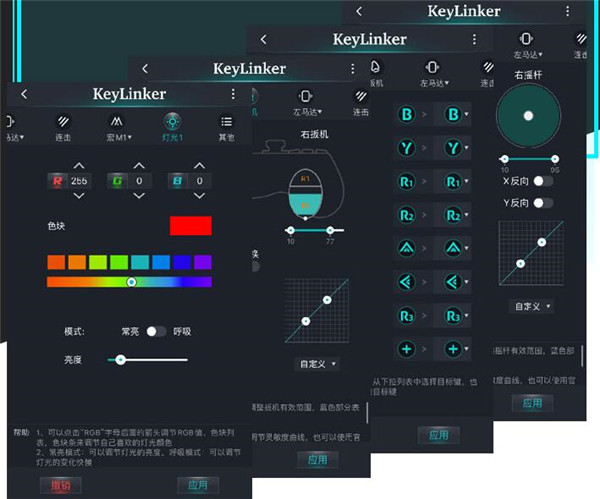Select the red 色块 color swatch
Viewport: 600px width, 499px height.
(190, 225)
